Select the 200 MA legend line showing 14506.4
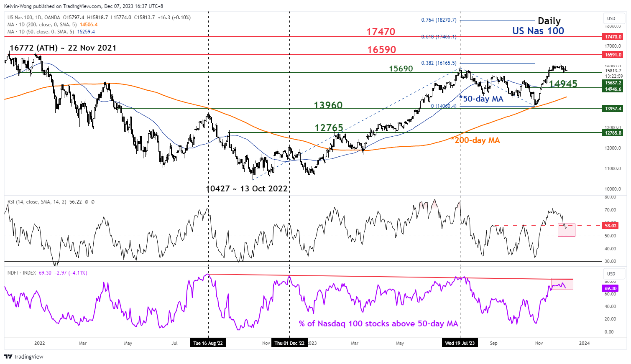The image size is (631, 364). point(52,25)
